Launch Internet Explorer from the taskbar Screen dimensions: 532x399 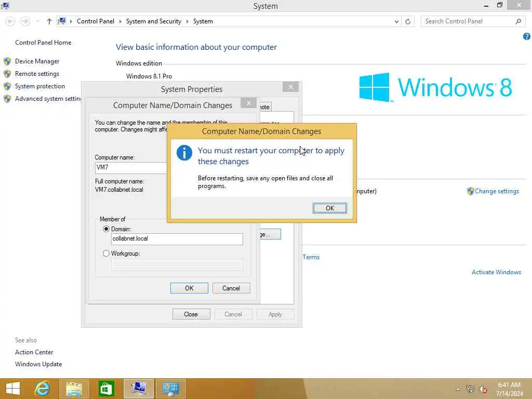pos(43,389)
